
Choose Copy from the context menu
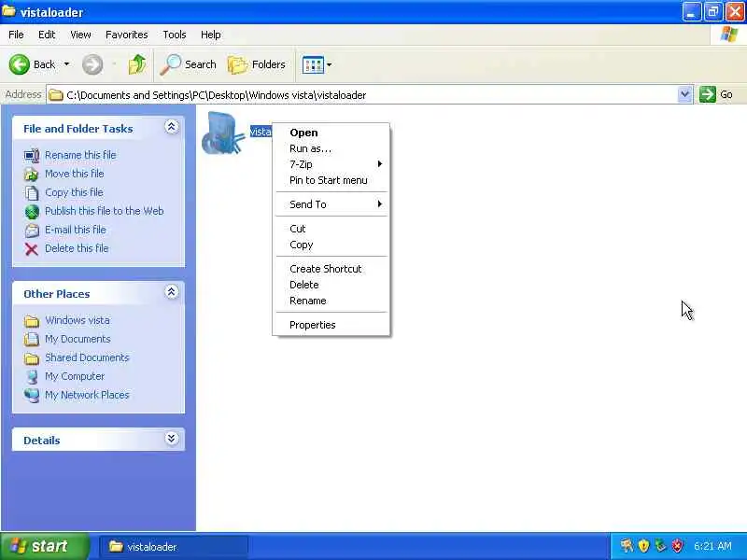click(331, 245)
